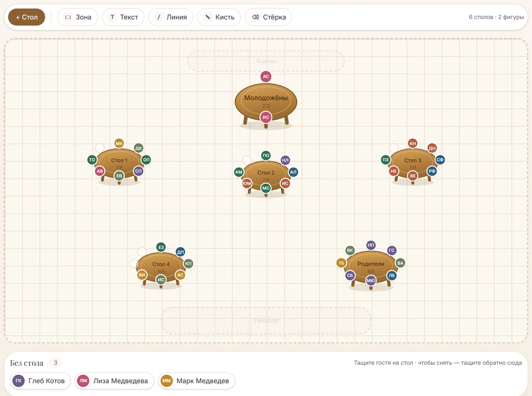Click the «Без стола» heading
The width and height of the screenshot is (532, 396).
(x=27, y=363)
